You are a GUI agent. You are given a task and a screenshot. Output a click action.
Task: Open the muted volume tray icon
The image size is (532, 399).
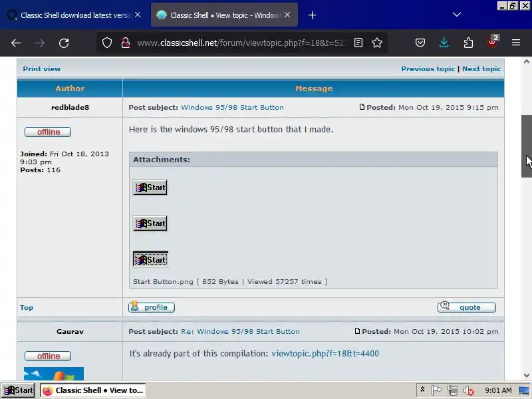(469, 391)
